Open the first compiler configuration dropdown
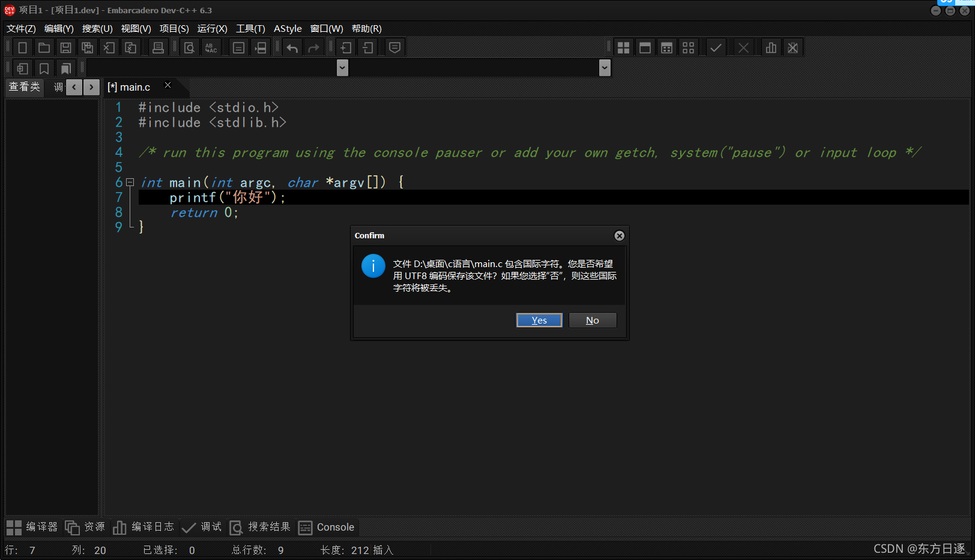 (342, 67)
